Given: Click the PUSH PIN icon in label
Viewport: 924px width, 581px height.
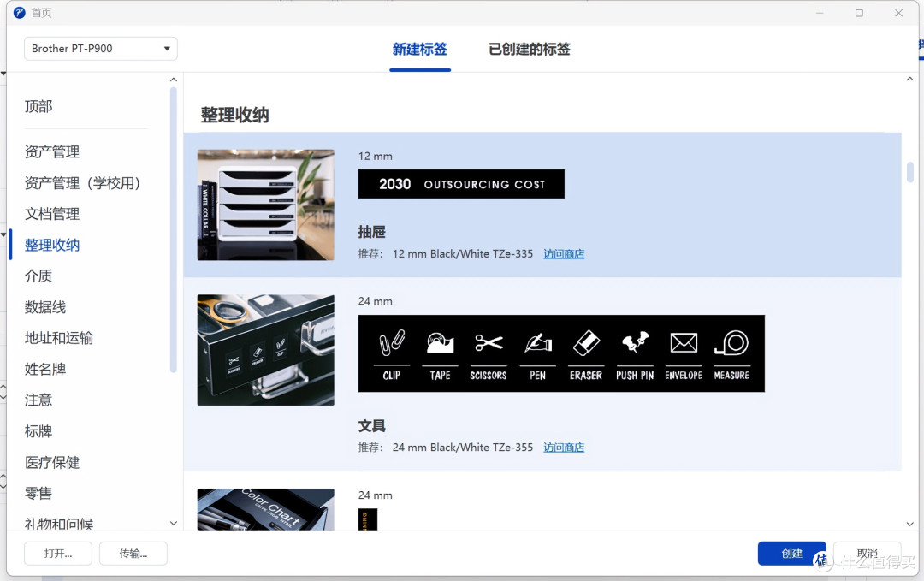Looking at the screenshot, I should click(635, 342).
